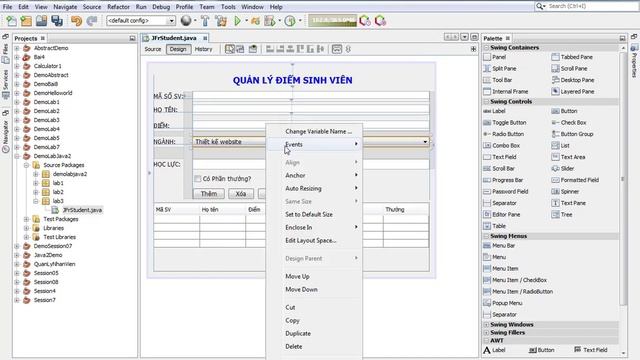Open Run Project dropdown arrow
This screenshot has height=360, width=640.
point(246,20)
